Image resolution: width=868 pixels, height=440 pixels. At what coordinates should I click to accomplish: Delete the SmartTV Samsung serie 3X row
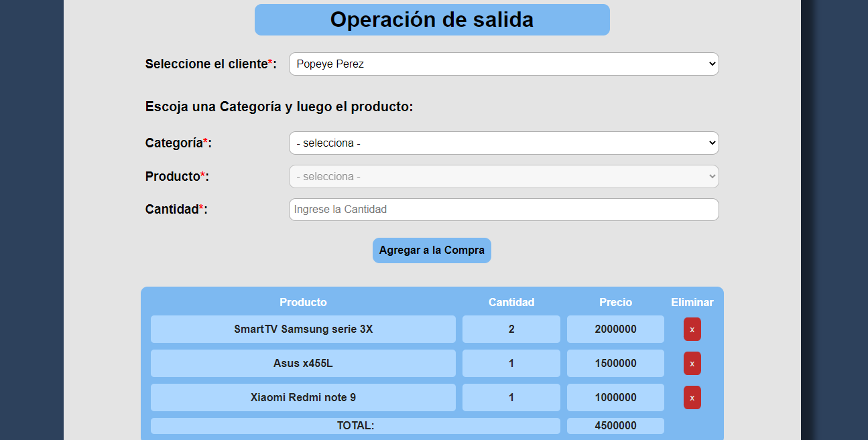[x=692, y=329]
